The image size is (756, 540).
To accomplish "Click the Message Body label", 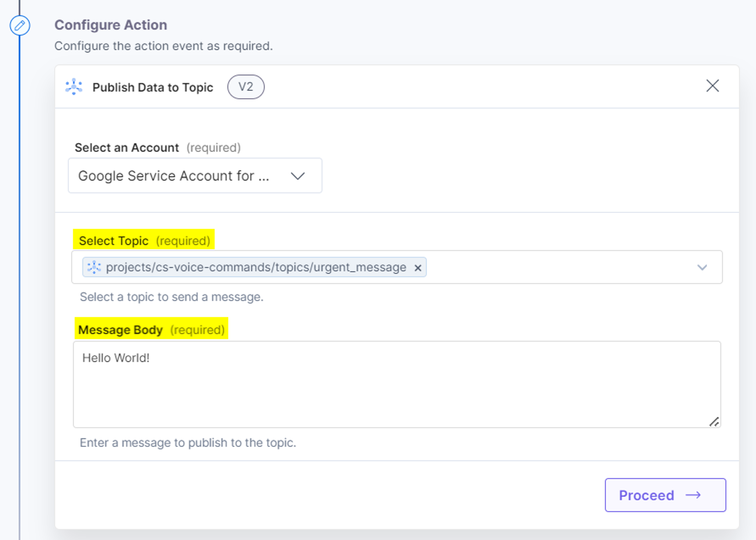I will (151, 330).
